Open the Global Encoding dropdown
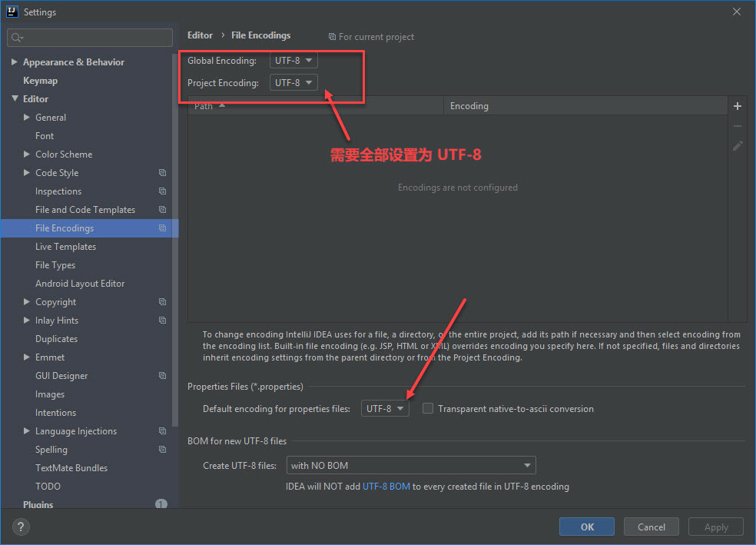 pyautogui.click(x=293, y=60)
